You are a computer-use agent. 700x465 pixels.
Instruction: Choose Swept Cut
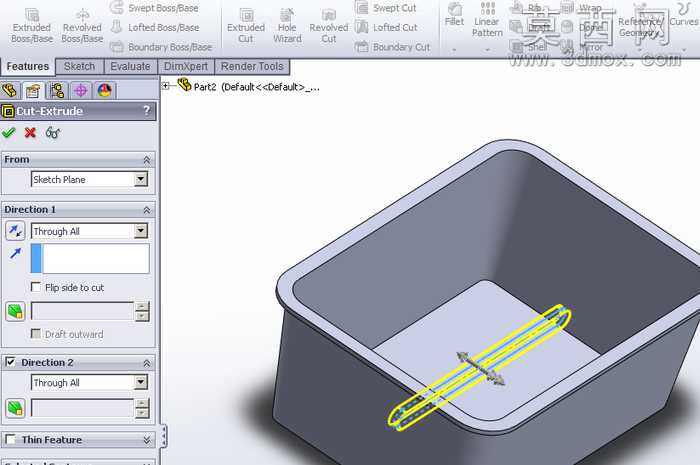click(x=386, y=8)
